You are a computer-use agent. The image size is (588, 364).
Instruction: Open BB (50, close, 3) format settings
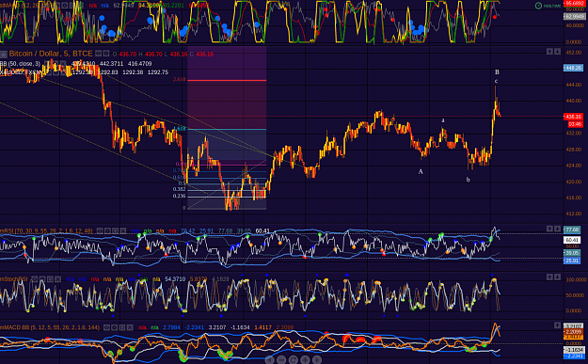(x=55, y=63)
